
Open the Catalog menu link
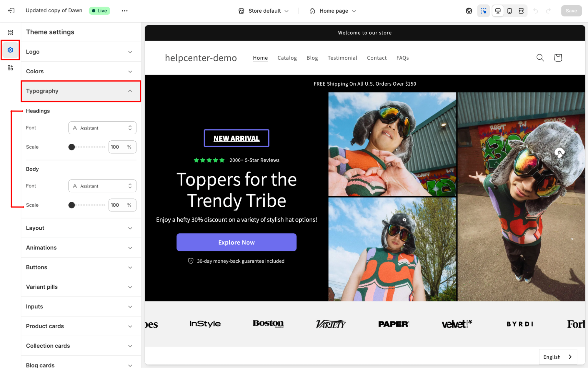pyautogui.click(x=287, y=58)
